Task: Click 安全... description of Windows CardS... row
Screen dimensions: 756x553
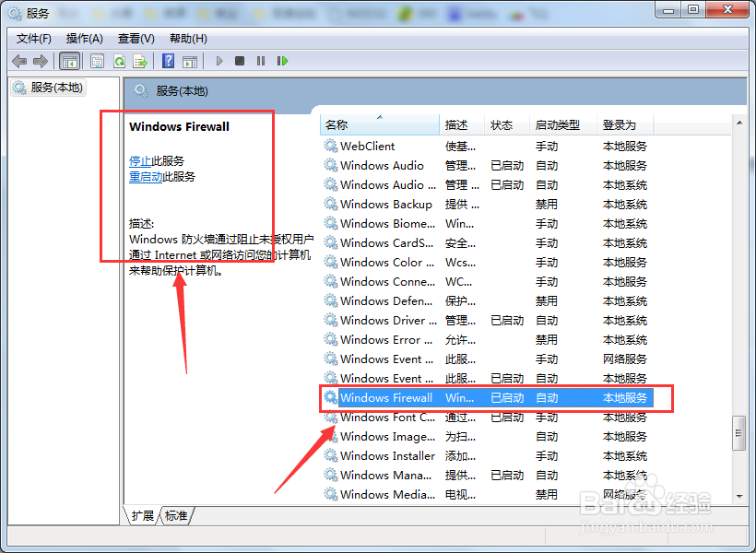Action: 460,242
